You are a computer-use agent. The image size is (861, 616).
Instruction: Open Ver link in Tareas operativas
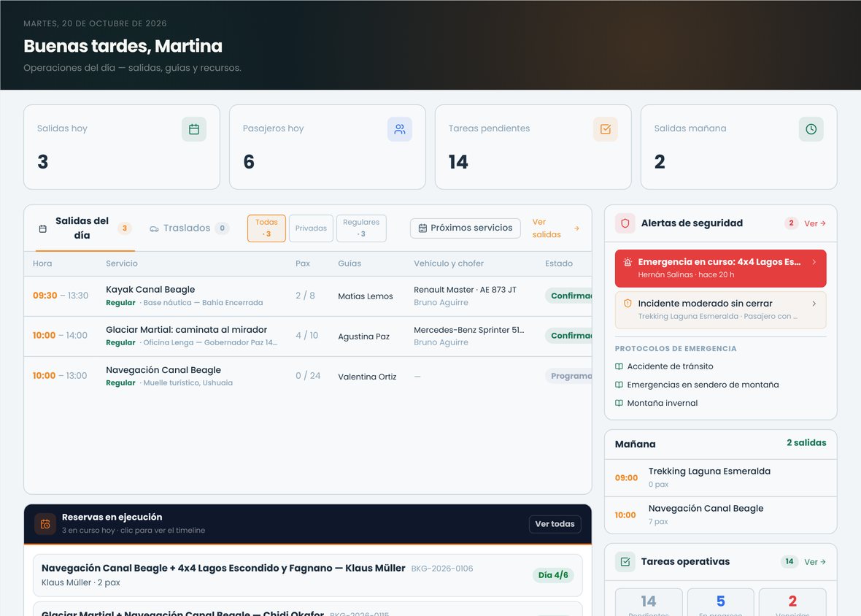(815, 562)
